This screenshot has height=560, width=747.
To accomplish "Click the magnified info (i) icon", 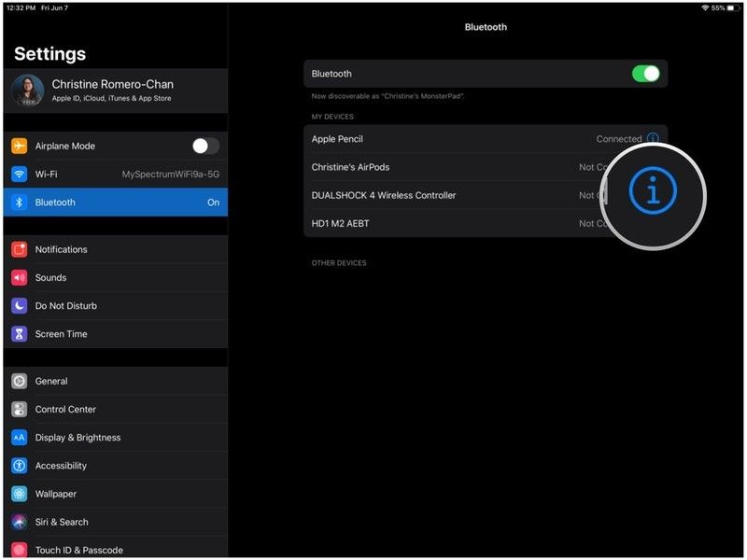I will [652, 193].
